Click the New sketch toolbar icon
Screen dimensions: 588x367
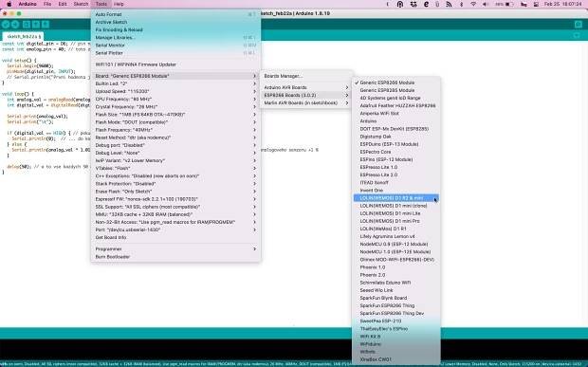(26, 25)
